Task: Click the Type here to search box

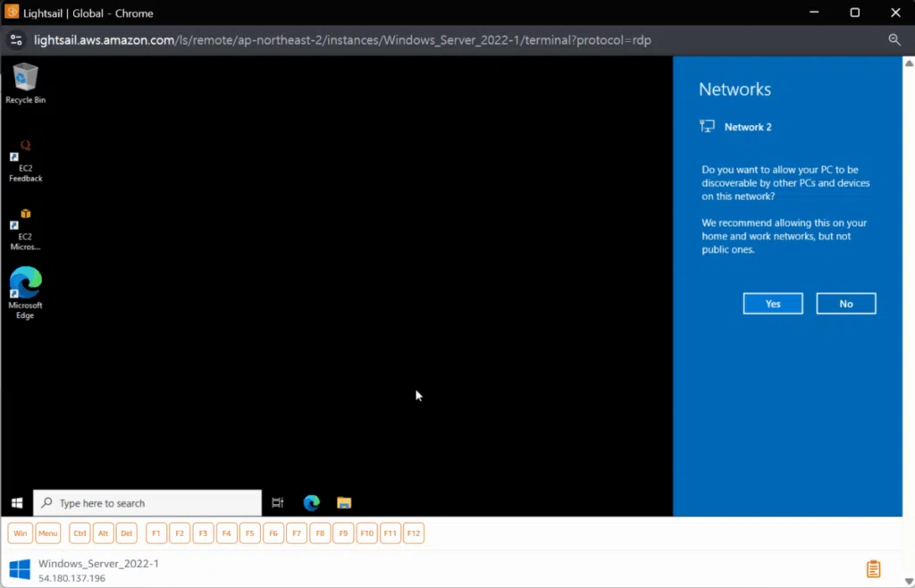Action: click(x=147, y=503)
